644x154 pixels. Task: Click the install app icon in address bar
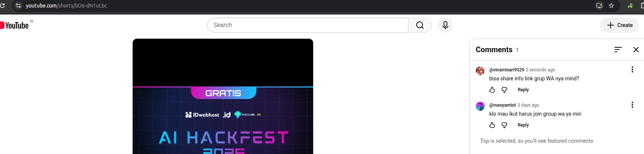pyautogui.click(x=599, y=6)
